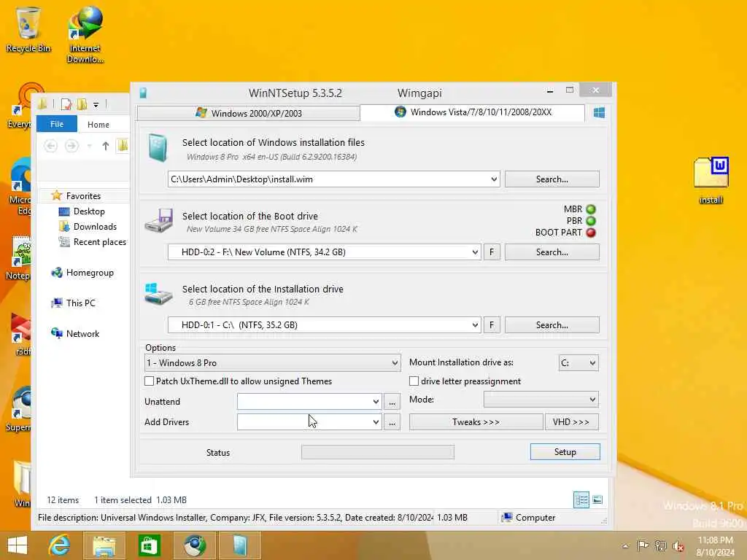Click Search for Boot drive
Image resolution: width=747 pixels, height=560 pixels.
coord(551,252)
